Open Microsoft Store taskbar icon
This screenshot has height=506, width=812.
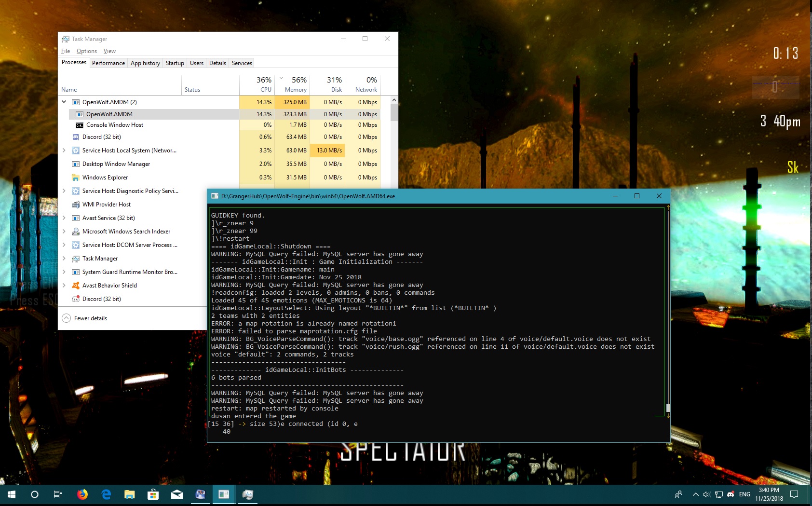pos(153,494)
